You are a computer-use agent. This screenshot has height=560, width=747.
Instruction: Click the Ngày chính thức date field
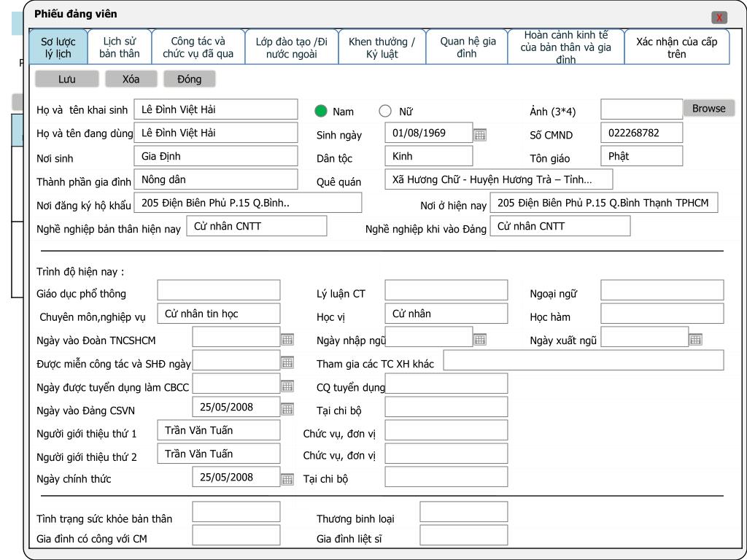[x=236, y=477]
